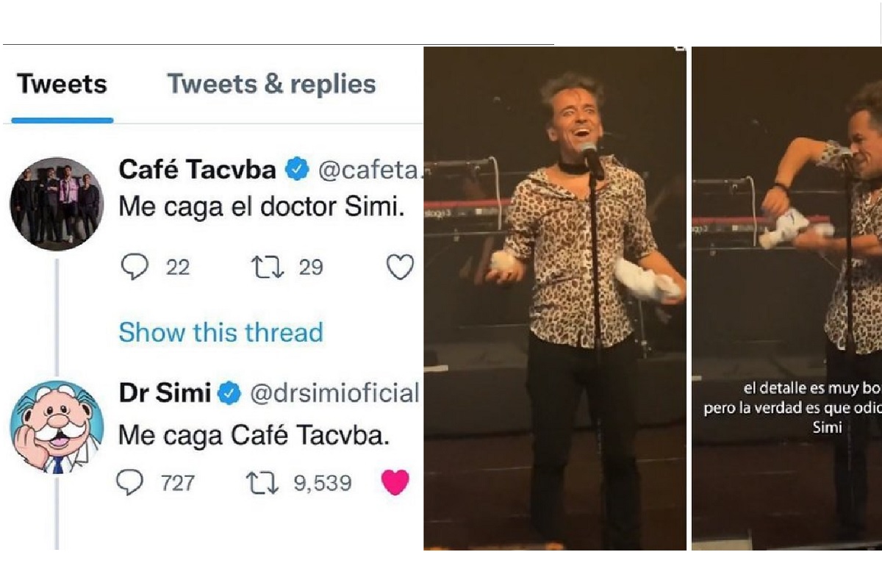Screen dimensions: 882x588
Task: Click reply icon on Café Tacvba tweet
Action: pyautogui.click(x=135, y=268)
